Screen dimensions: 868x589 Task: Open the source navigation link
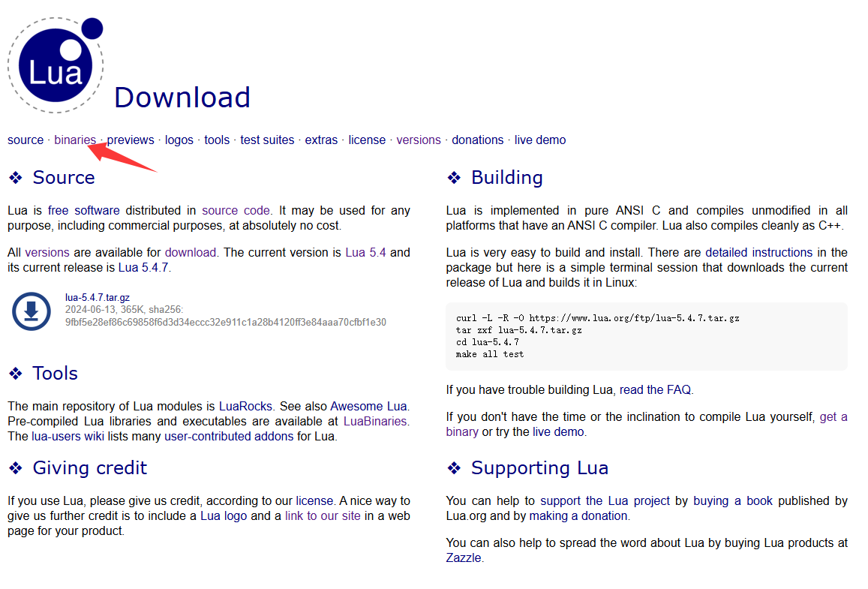point(26,140)
